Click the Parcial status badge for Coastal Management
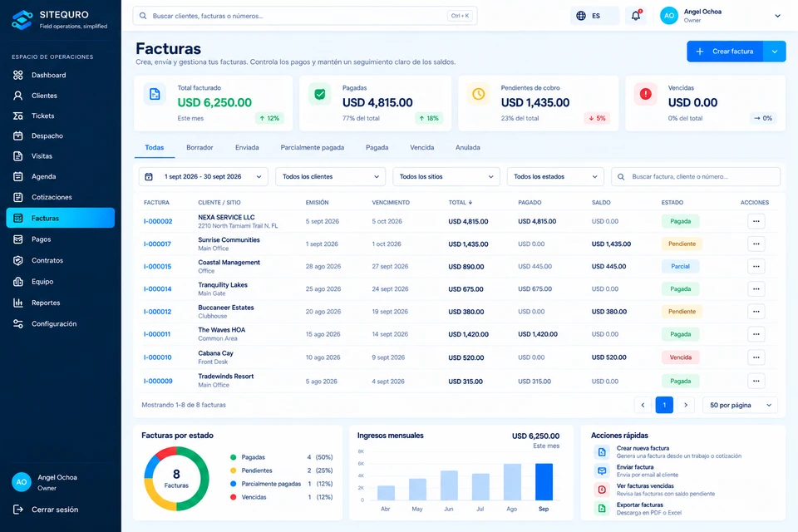 coord(681,266)
